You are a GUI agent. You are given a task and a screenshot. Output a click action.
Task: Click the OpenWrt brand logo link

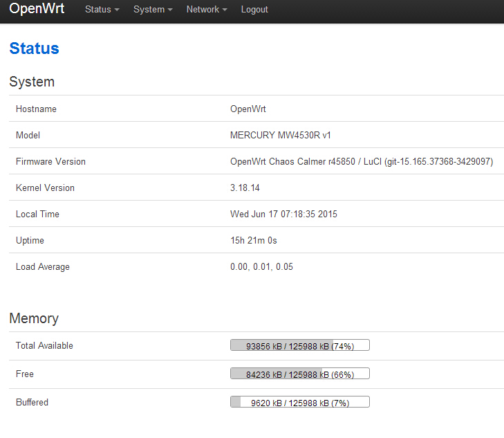(x=37, y=9)
